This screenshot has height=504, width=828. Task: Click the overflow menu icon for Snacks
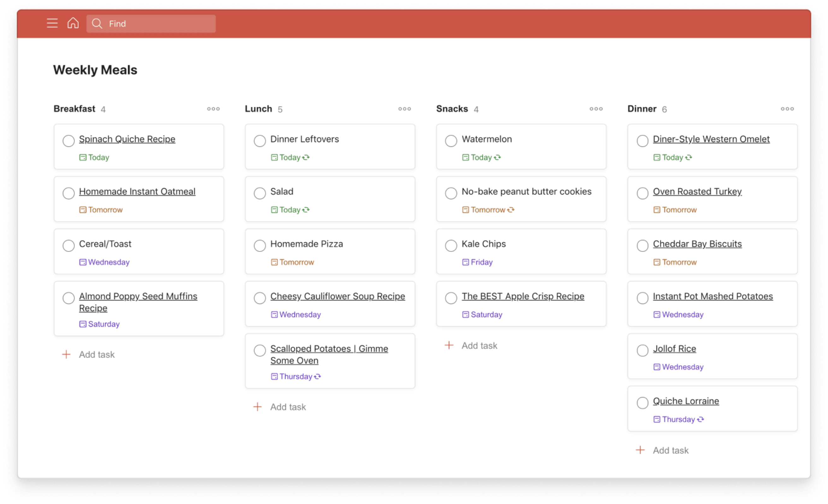(595, 109)
